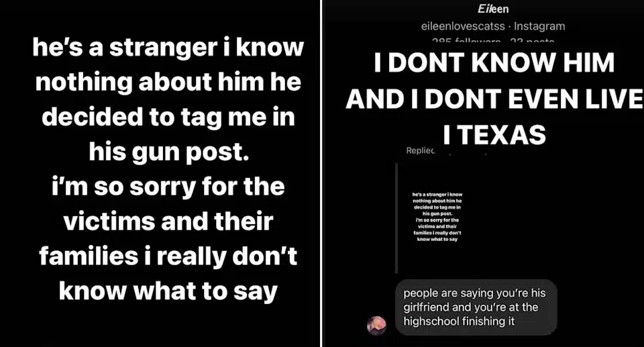Click the 'his gun post.' text line

(x=169, y=152)
